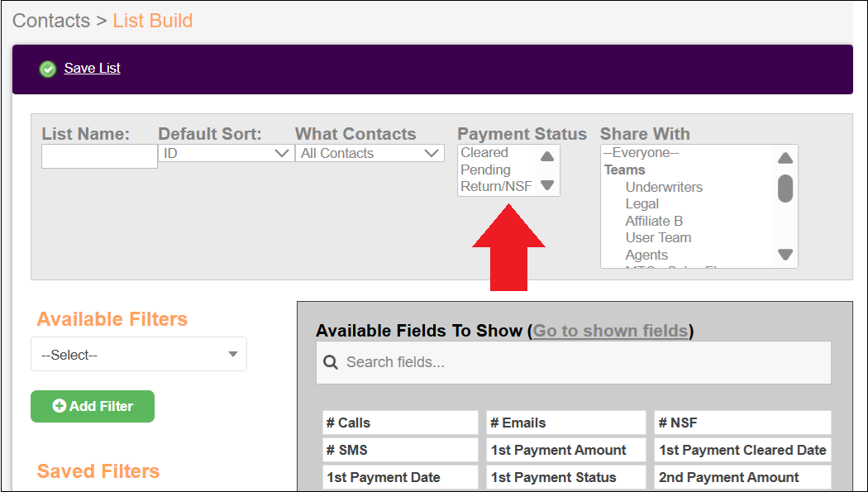Image resolution: width=868 pixels, height=492 pixels.
Task: Click the Add Filter button
Action: point(93,406)
